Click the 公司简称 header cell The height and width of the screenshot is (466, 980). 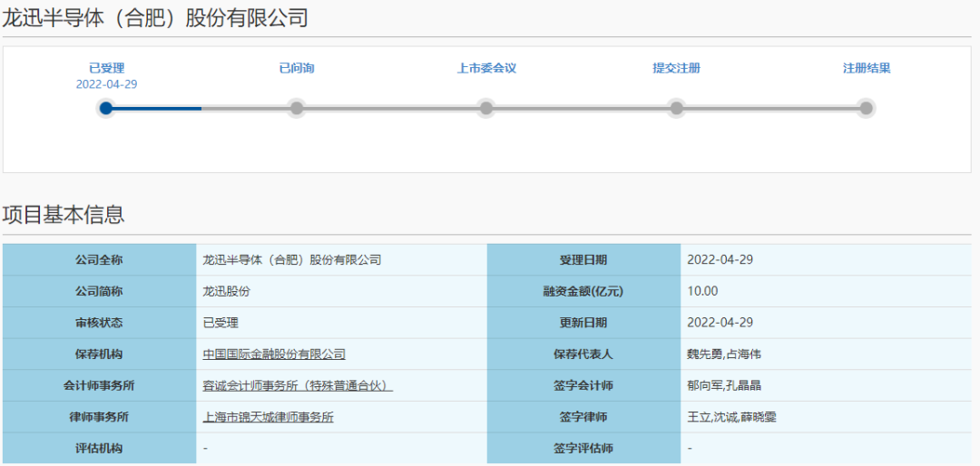click(x=100, y=291)
